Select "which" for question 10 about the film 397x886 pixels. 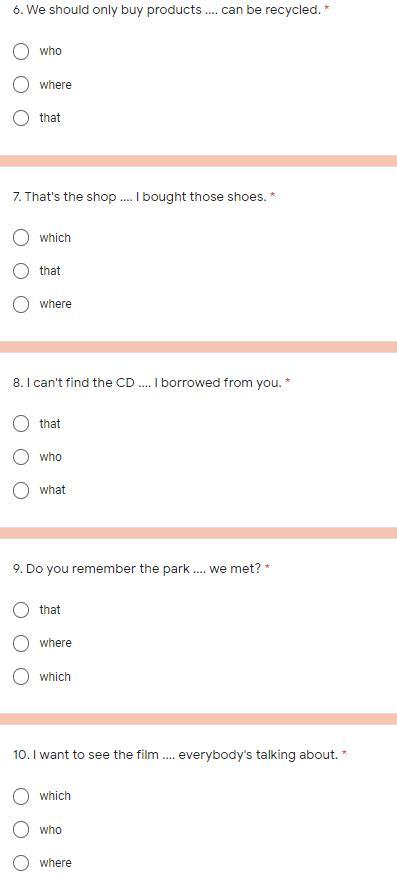coord(21,796)
